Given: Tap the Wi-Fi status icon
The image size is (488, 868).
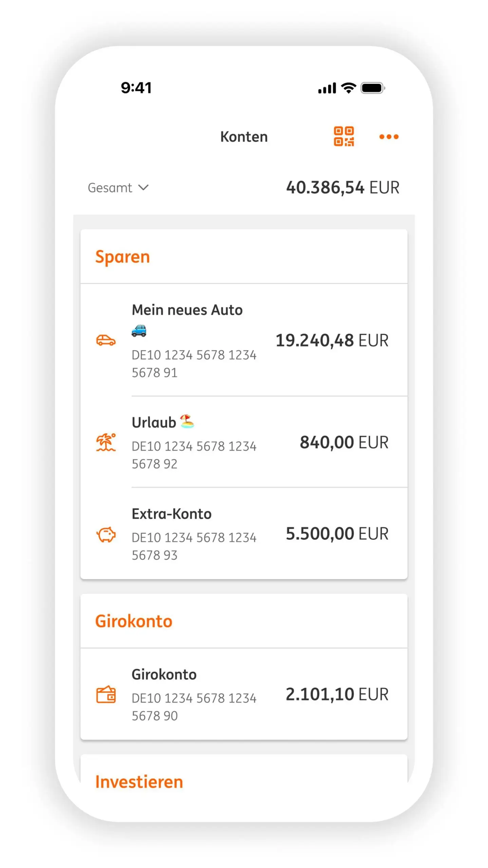Looking at the screenshot, I should [348, 88].
